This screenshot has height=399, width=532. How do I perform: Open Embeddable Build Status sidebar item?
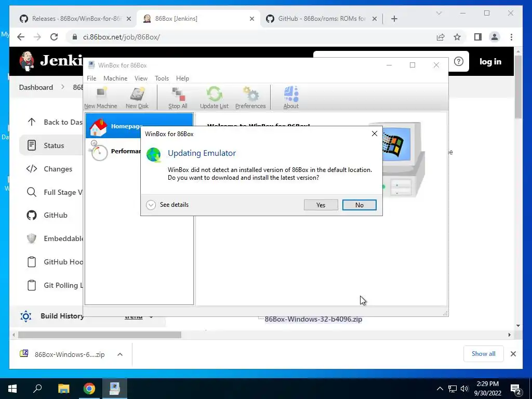click(51, 238)
